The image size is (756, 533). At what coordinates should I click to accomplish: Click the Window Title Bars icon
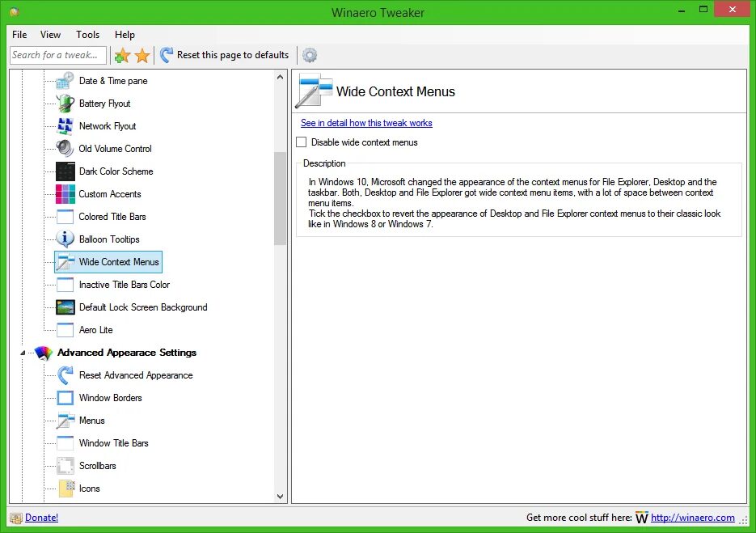coord(65,442)
